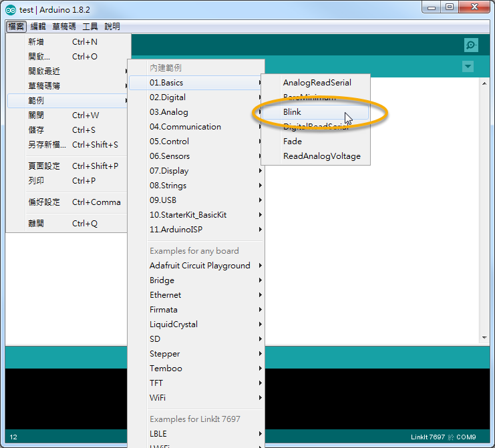Click the editor scrollbar up arrow
The width and height of the screenshot is (495, 448).
point(484,83)
